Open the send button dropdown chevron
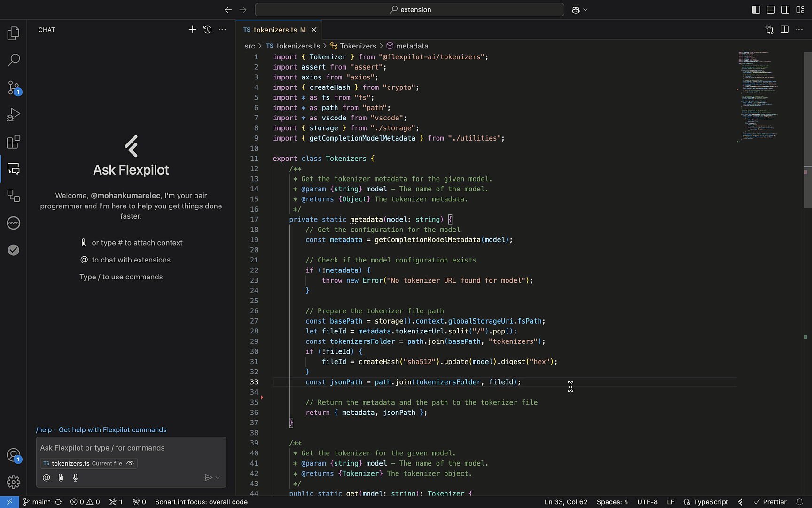 point(217,477)
